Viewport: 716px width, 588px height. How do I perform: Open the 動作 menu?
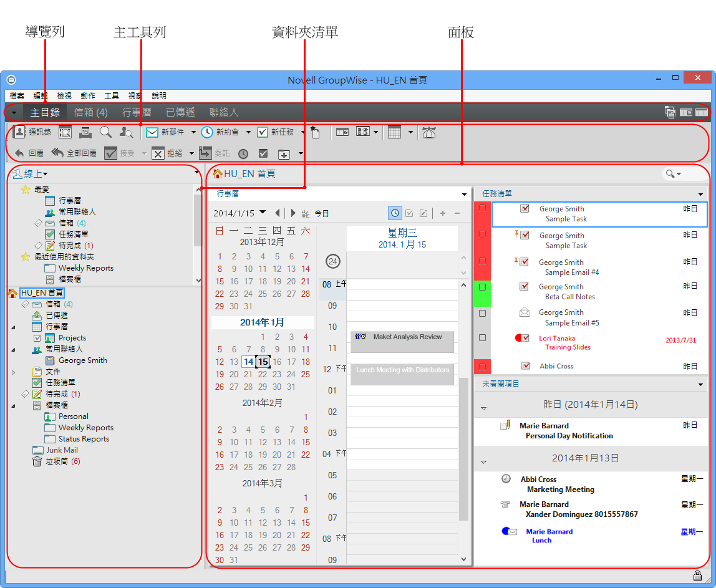coord(88,96)
